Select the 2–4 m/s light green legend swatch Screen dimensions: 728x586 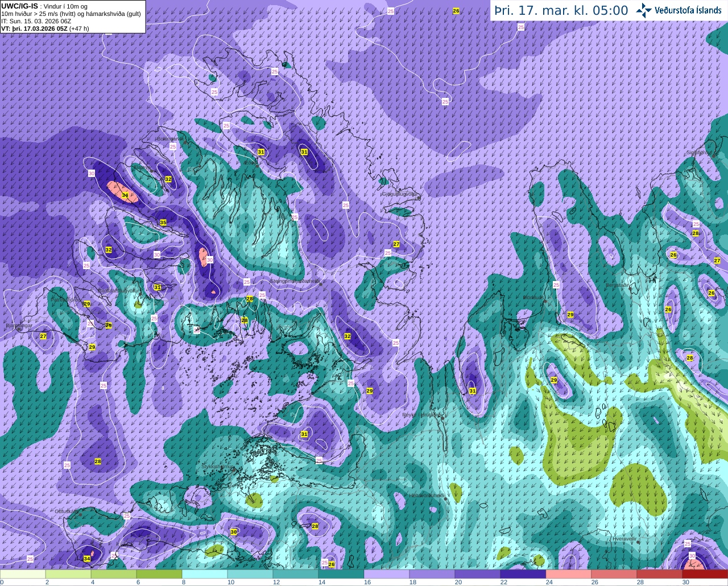click(68, 574)
